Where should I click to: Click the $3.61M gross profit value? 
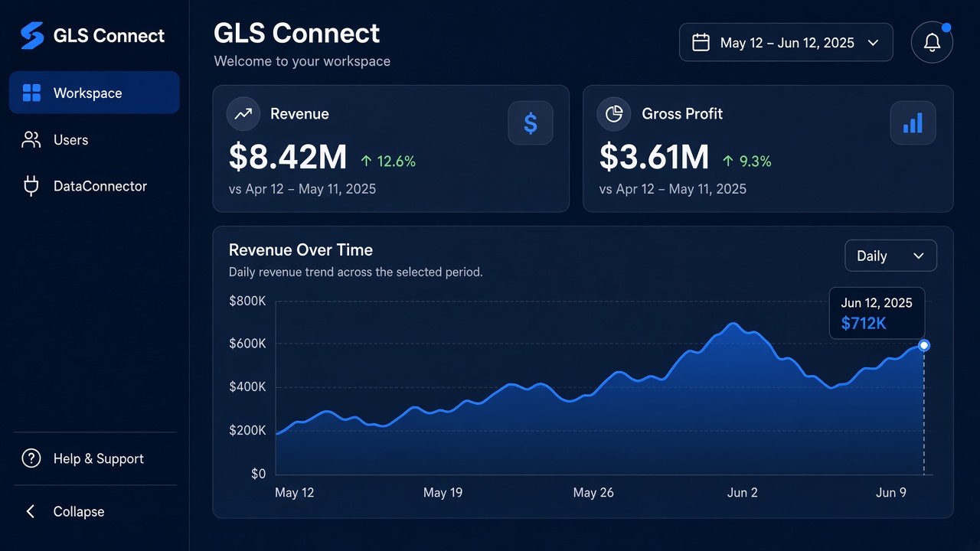pos(654,157)
